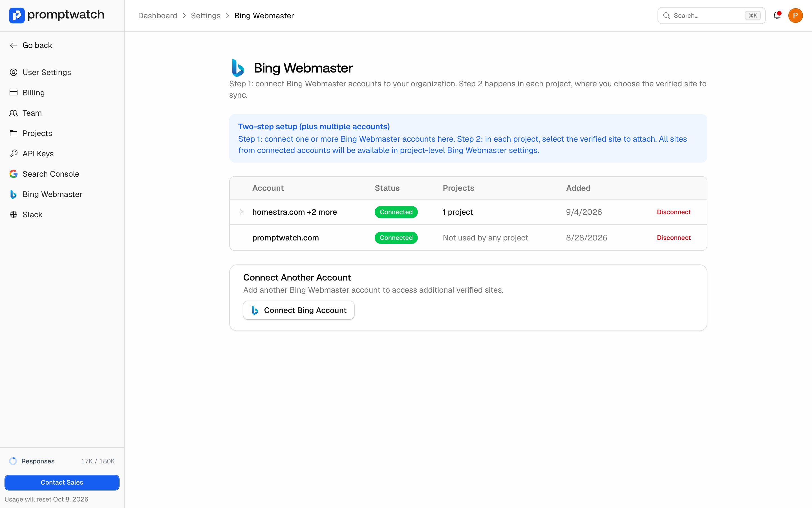Click the Contact Sales button
Image resolution: width=812 pixels, height=508 pixels.
(62, 483)
